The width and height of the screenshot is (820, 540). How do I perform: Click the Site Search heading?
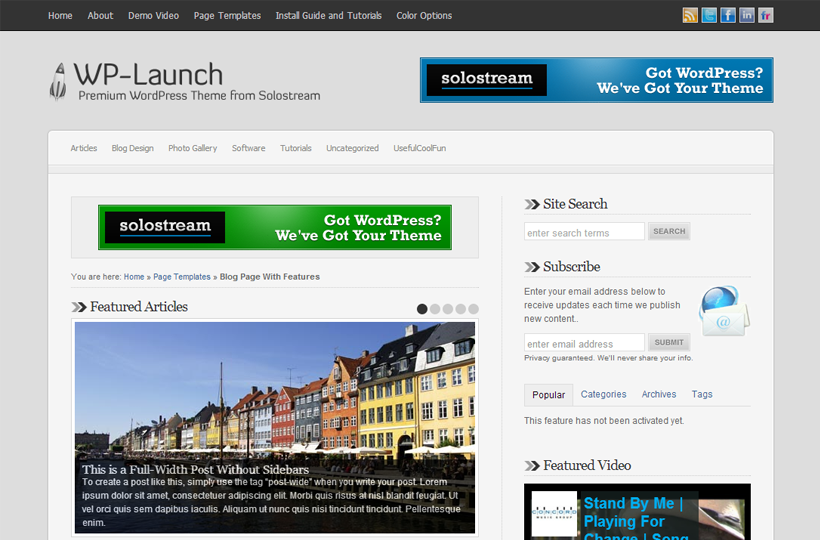575,204
